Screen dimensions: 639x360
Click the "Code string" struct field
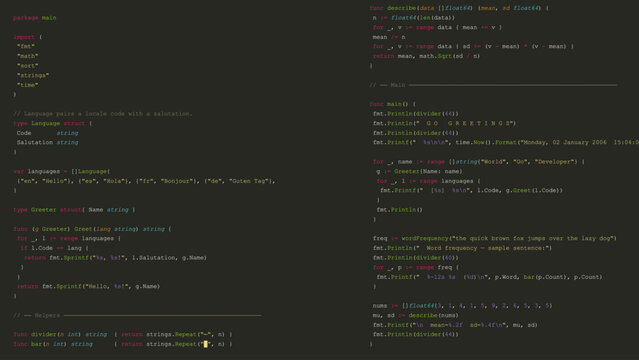coord(47,133)
